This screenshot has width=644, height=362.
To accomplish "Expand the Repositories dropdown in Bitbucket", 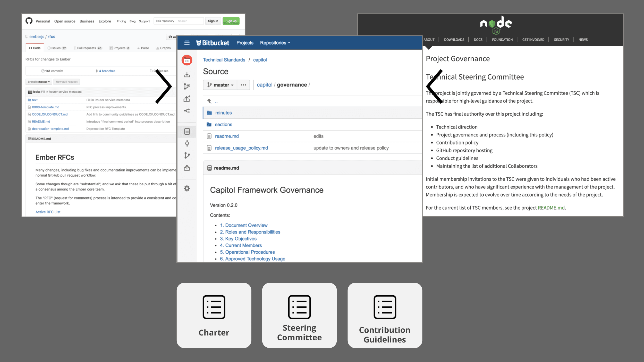I will (x=275, y=43).
